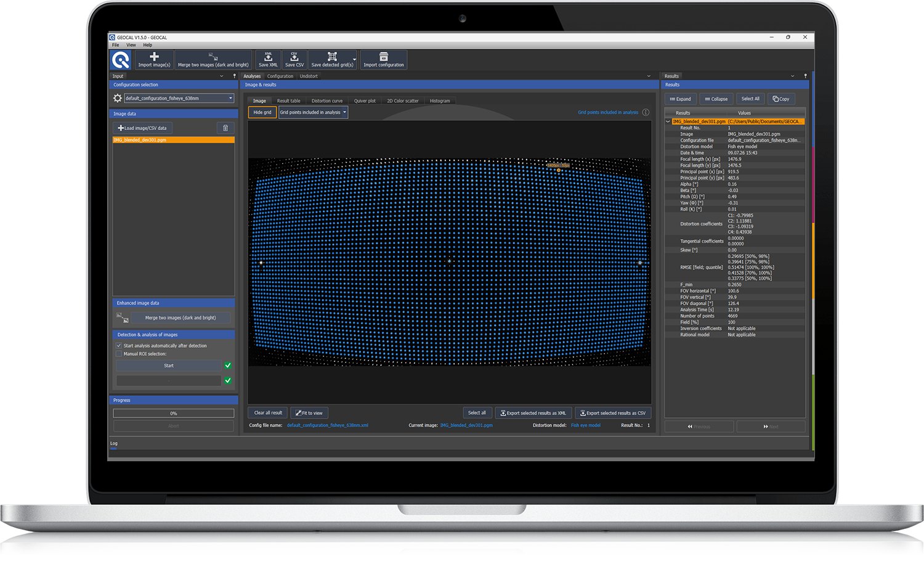This screenshot has width=924, height=569.
Task: Click Import configuration toolbar icon
Action: (x=383, y=56)
